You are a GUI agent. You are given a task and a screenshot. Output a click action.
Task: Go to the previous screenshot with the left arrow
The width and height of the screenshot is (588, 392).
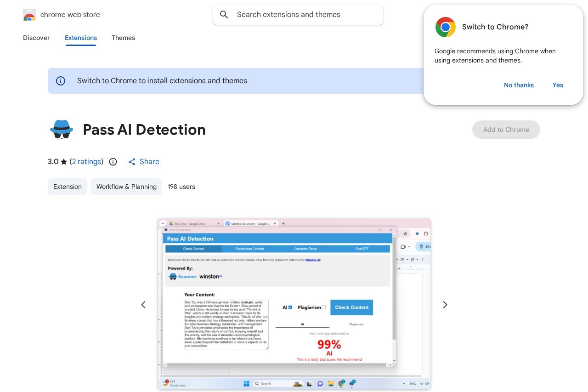coord(143,304)
